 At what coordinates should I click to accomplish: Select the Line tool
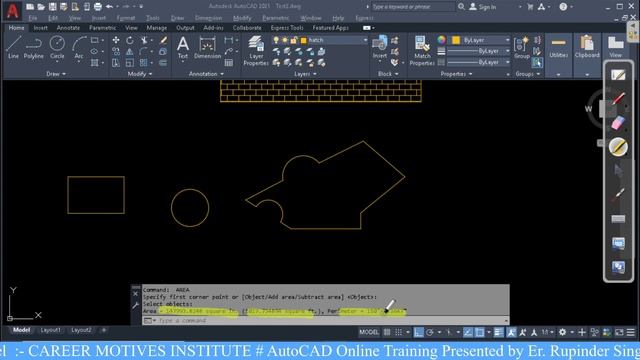(x=13, y=47)
